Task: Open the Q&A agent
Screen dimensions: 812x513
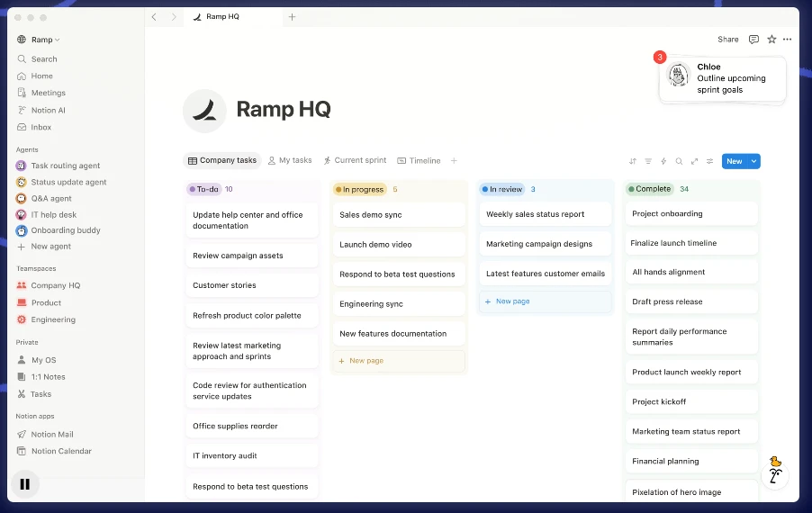Action: pos(44,198)
